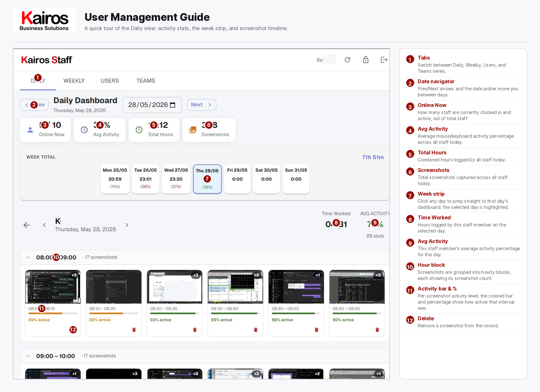Select Fri 29/05 in week strip

tap(237, 179)
